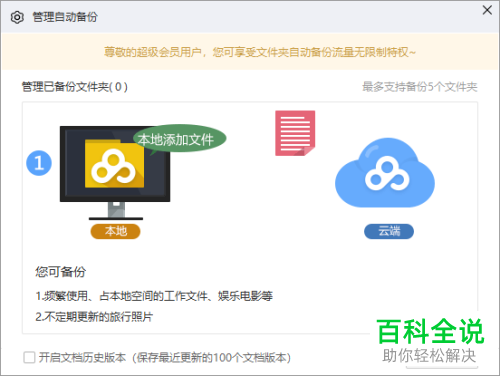The width and height of the screenshot is (500, 376).
Task: Click the line 2.不定期更新的旅行照片
Action: pos(94,317)
